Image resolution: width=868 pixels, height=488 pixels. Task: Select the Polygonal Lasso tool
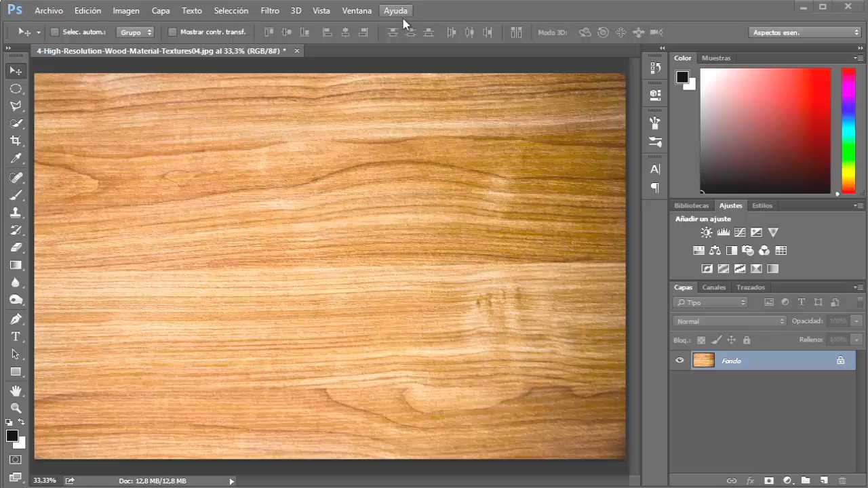pos(16,106)
